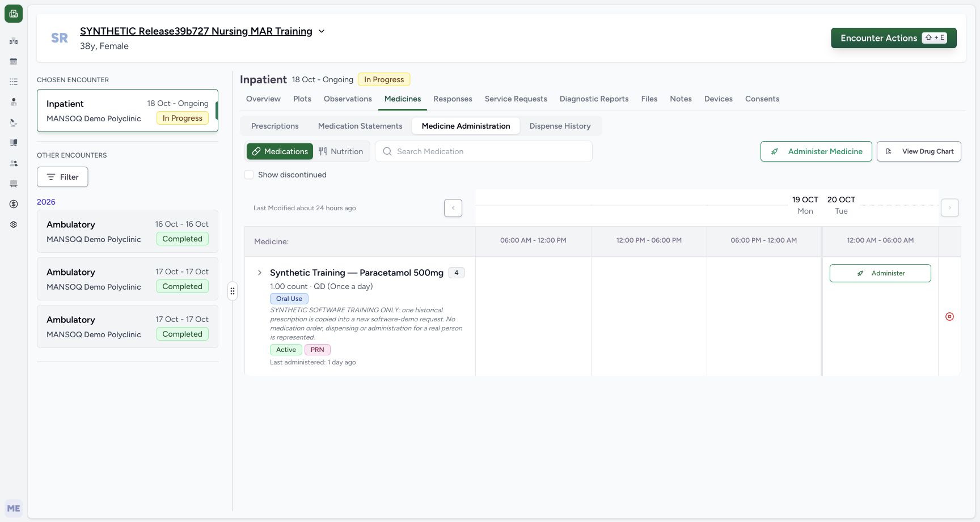Click the count badge 4 beside Paracetamol

click(x=457, y=273)
